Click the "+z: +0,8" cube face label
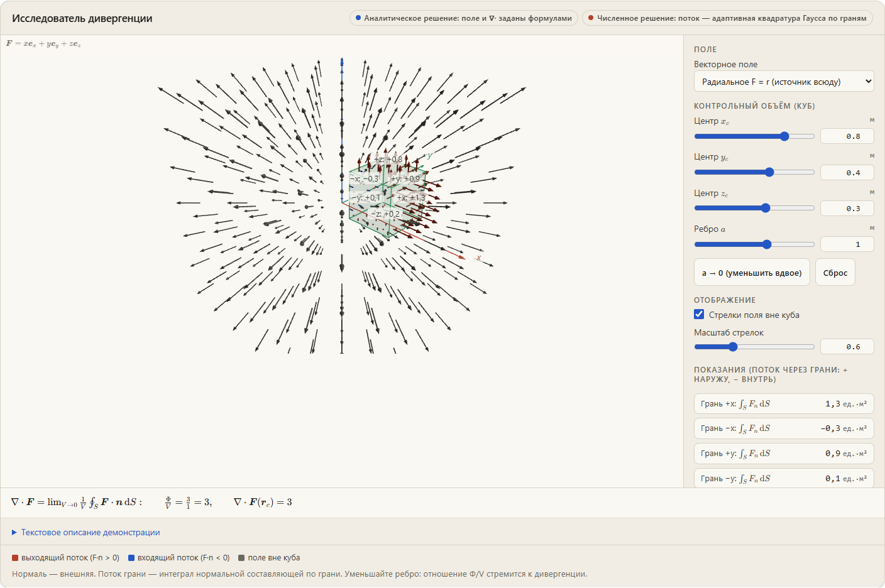885x588 pixels. click(388, 160)
